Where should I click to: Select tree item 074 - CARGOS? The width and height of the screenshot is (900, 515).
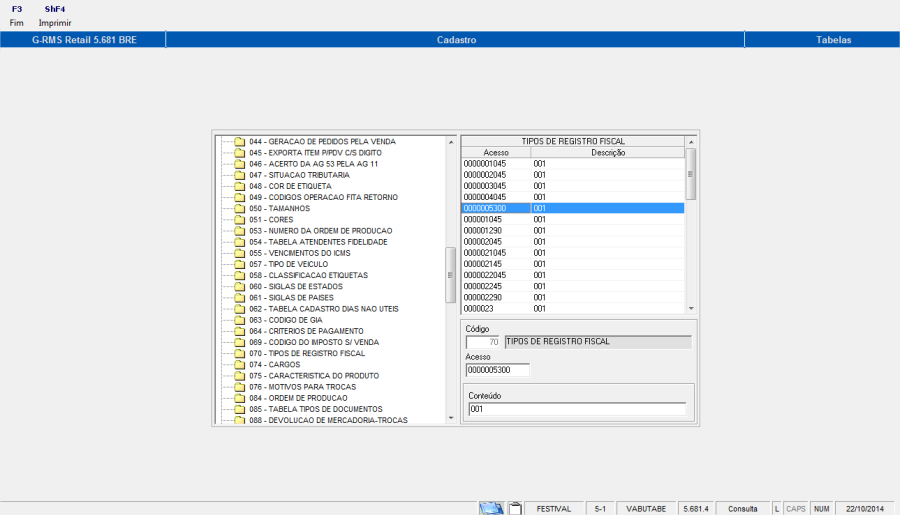point(274,365)
